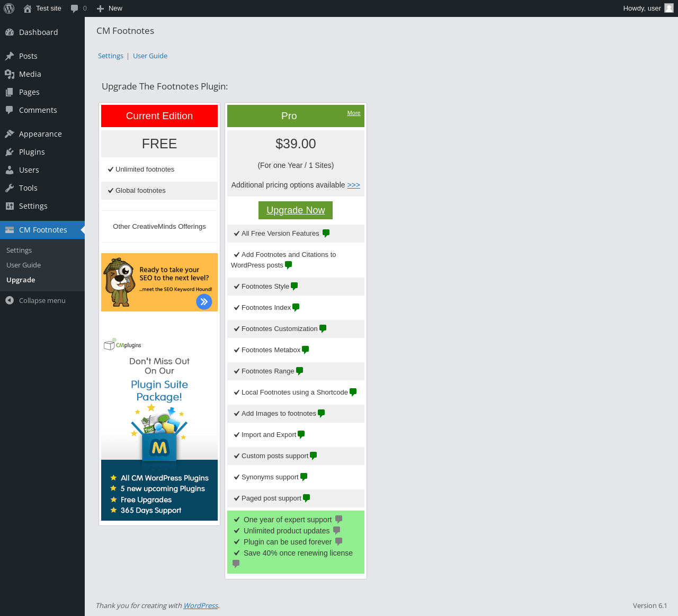Click the Media icon in sidebar
Viewport: 678px width, 616px height.
point(10,74)
